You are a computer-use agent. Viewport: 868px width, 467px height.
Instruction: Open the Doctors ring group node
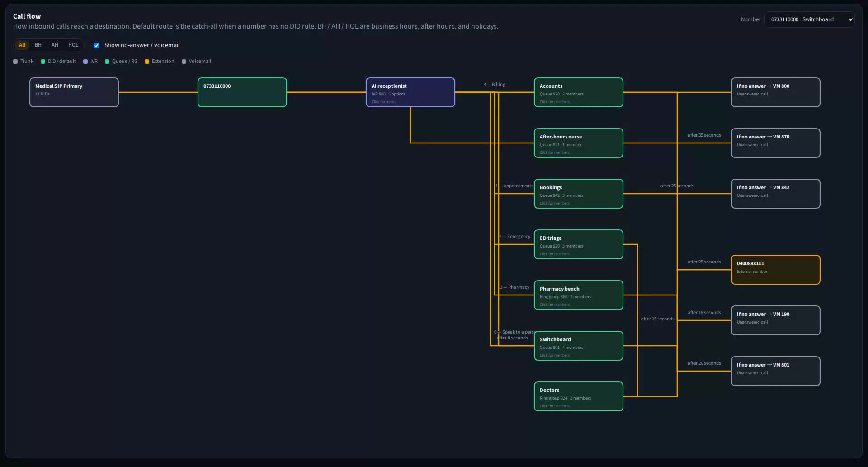click(x=579, y=396)
